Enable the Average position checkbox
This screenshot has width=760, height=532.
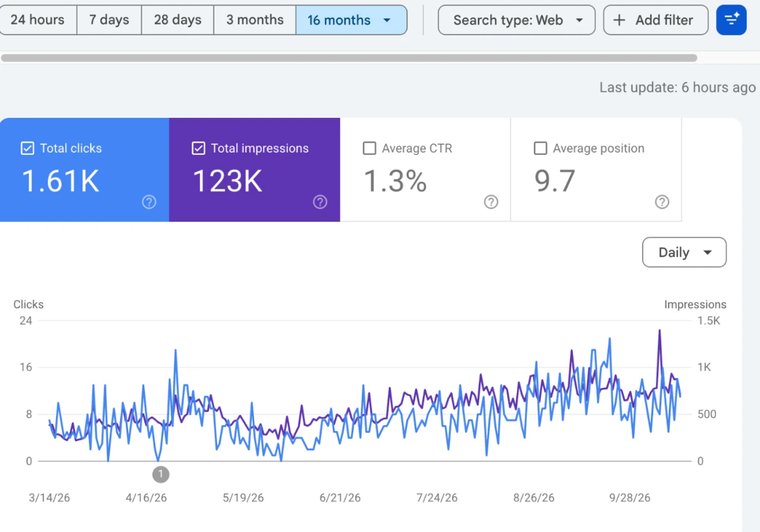coord(541,148)
